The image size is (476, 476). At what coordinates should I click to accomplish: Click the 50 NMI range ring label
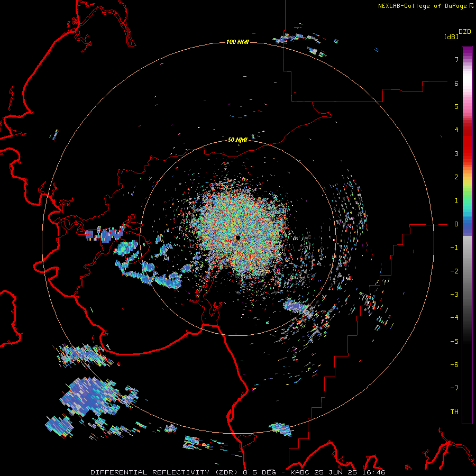tap(237, 140)
